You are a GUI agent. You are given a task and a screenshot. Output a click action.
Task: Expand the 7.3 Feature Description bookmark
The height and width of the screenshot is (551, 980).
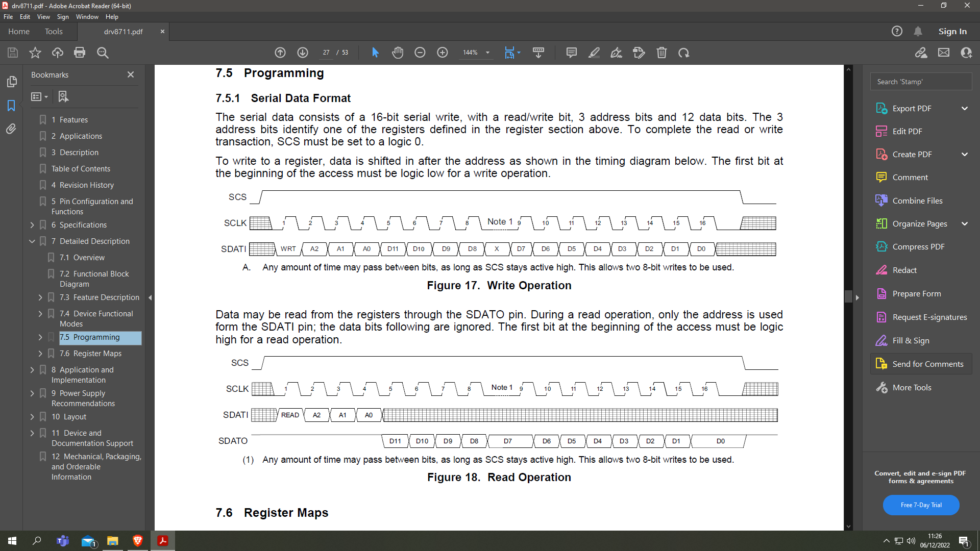pyautogui.click(x=40, y=297)
